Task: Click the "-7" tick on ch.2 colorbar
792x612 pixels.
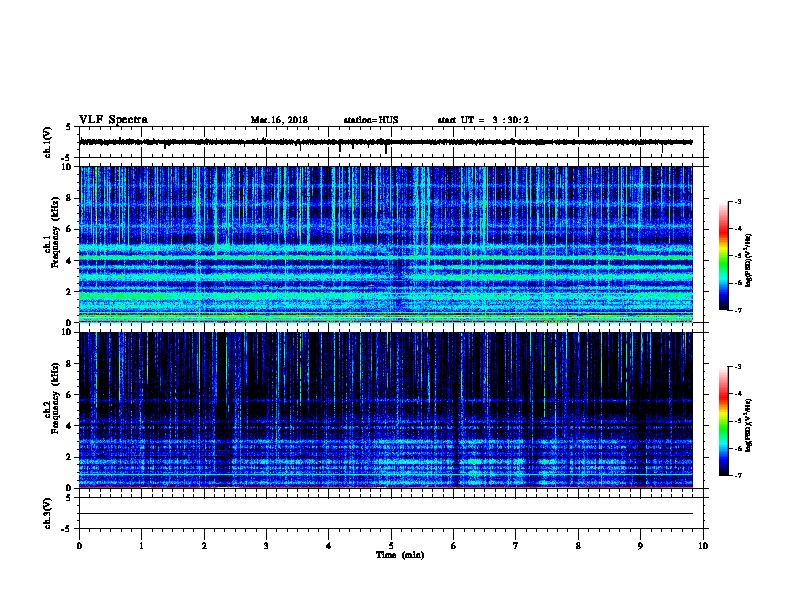Action: coord(738,476)
